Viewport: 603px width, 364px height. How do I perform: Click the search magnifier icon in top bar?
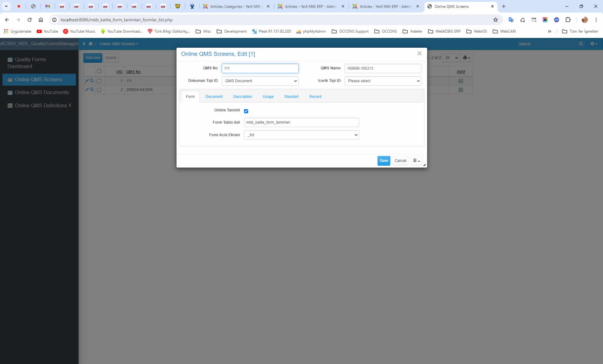581,44
